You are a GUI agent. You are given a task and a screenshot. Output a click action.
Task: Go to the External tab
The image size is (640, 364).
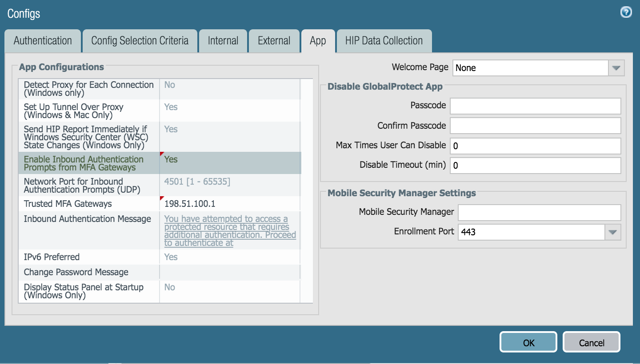(x=274, y=41)
